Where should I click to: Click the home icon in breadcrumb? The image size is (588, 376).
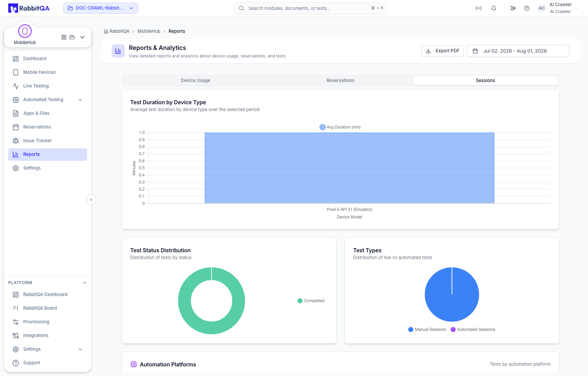pos(106,31)
